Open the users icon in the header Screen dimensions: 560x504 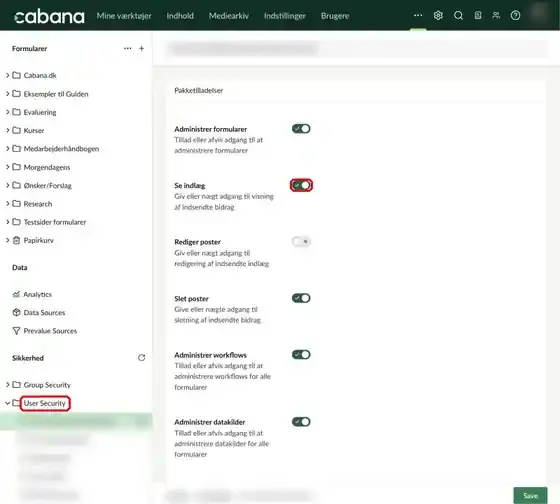[x=496, y=15]
